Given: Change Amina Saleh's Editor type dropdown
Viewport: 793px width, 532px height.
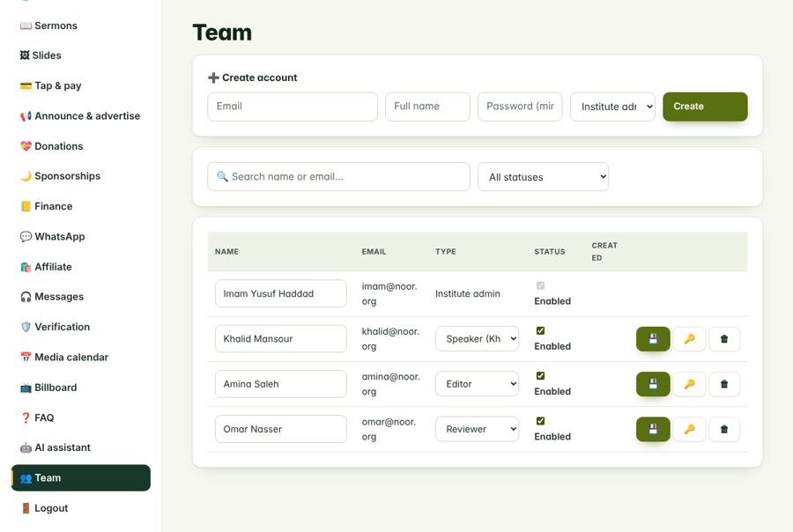Looking at the screenshot, I should click(x=477, y=384).
